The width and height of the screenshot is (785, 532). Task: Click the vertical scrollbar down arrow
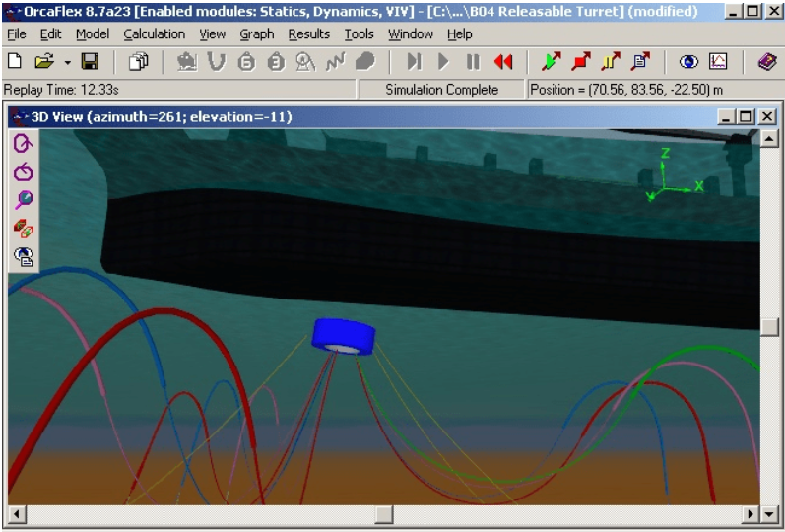[770, 497]
